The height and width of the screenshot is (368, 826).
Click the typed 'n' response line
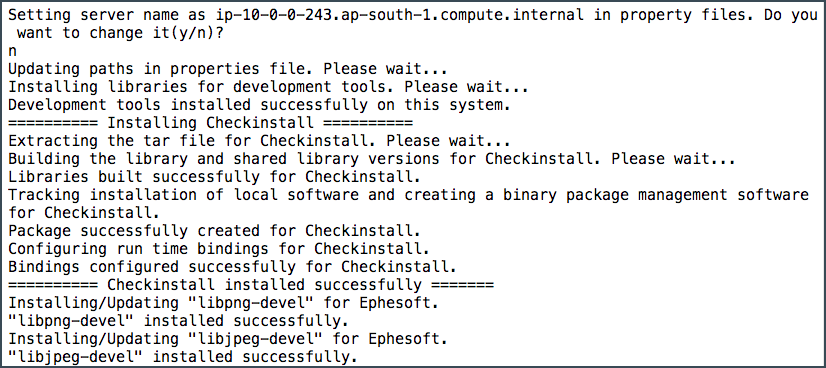(x=13, y=52)
